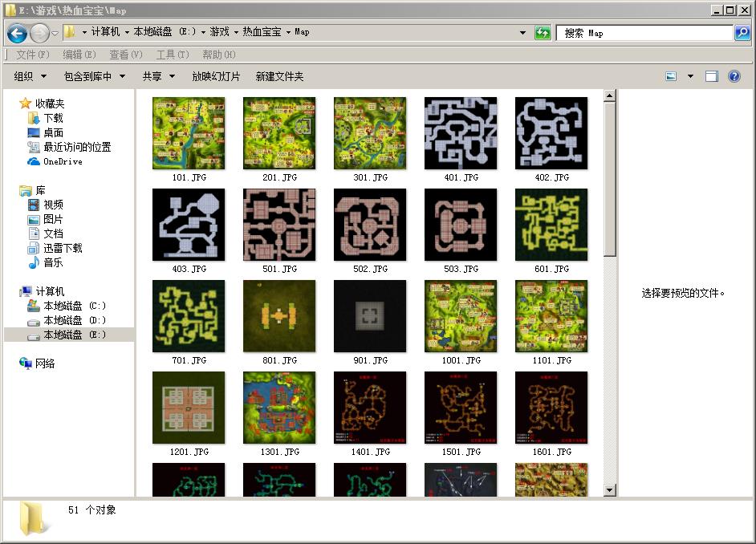Viewport: 756px width, 544px height.
Task: Select the 1201.JPG thumbnail
Action: click(189, 408)
